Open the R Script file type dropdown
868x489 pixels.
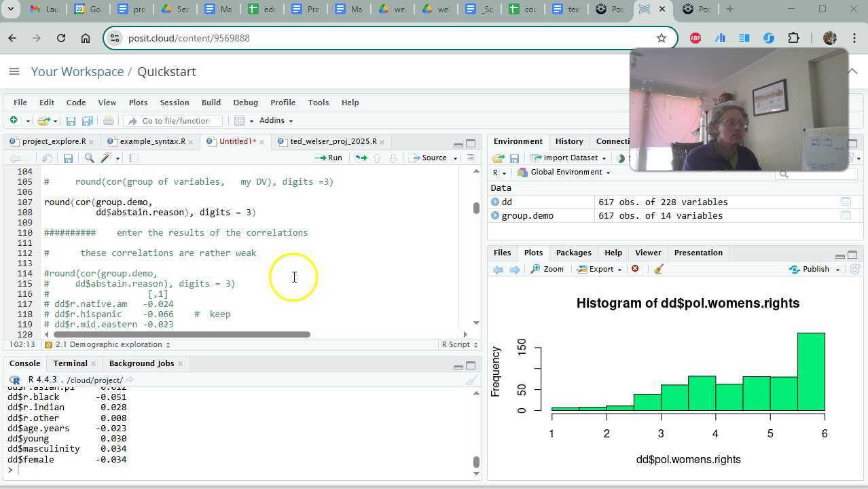(x=460, y=344)
